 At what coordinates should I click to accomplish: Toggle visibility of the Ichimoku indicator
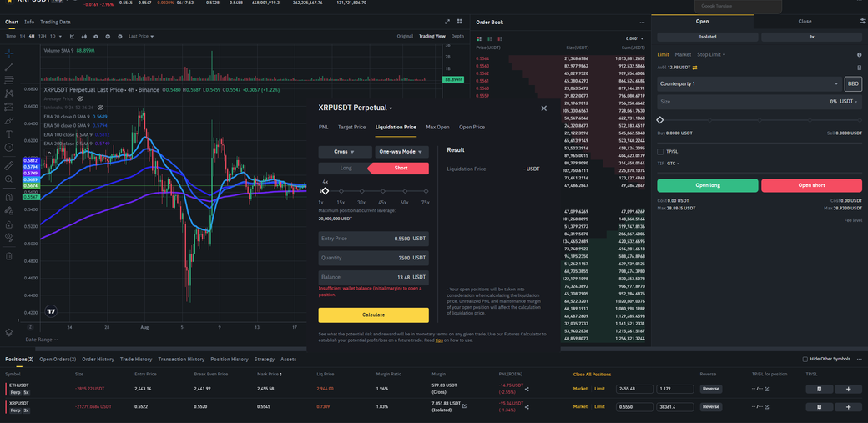pos(100,108)
